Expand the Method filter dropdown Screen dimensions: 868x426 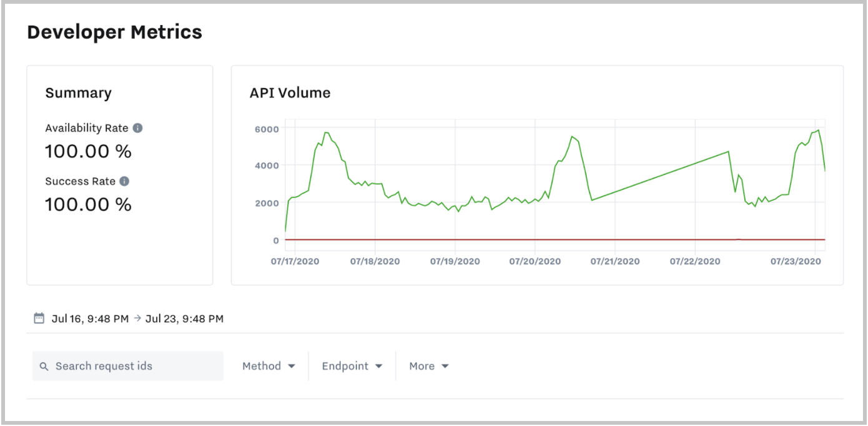269,366
